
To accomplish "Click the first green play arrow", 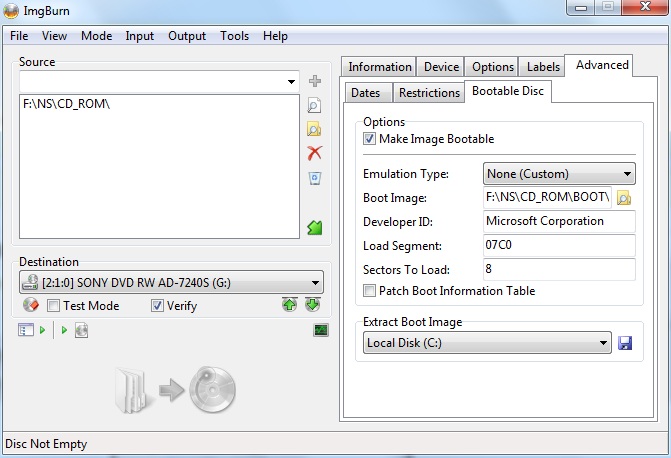I will pyautogui.click(x=42, y=330).
